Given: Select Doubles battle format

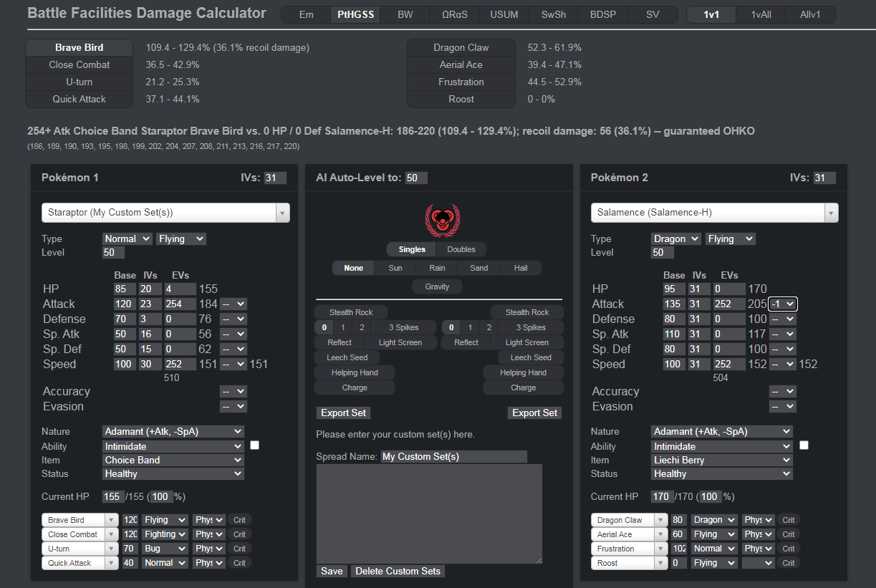Looking at the screenshot, I should click(x=461, y=249).
